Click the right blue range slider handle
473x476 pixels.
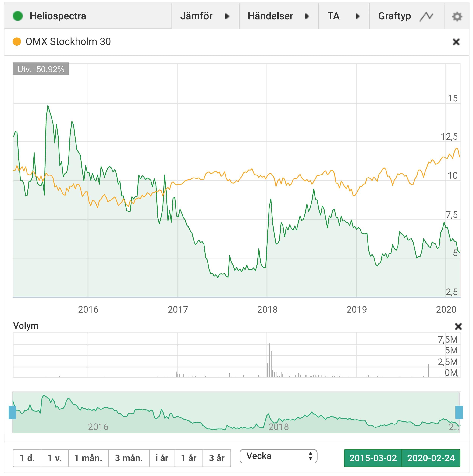(x=459, y=413)
